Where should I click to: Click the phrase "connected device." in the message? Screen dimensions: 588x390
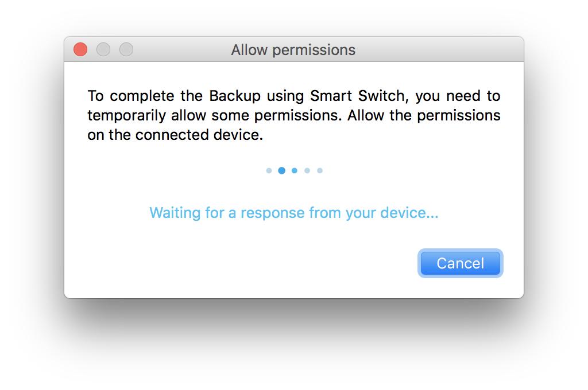click(x=199, y=135)
